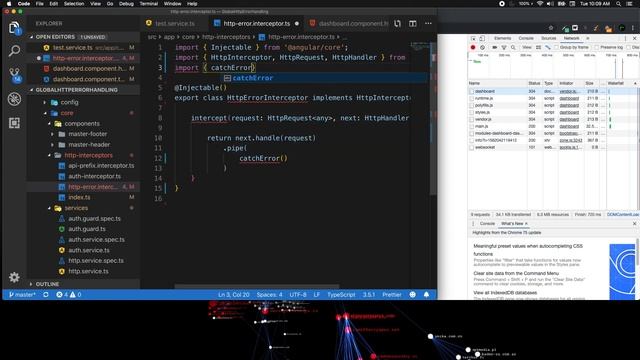Screen dimensions: 640x360
Task: Expand the master-footer folder
Action: click(52, 134)
